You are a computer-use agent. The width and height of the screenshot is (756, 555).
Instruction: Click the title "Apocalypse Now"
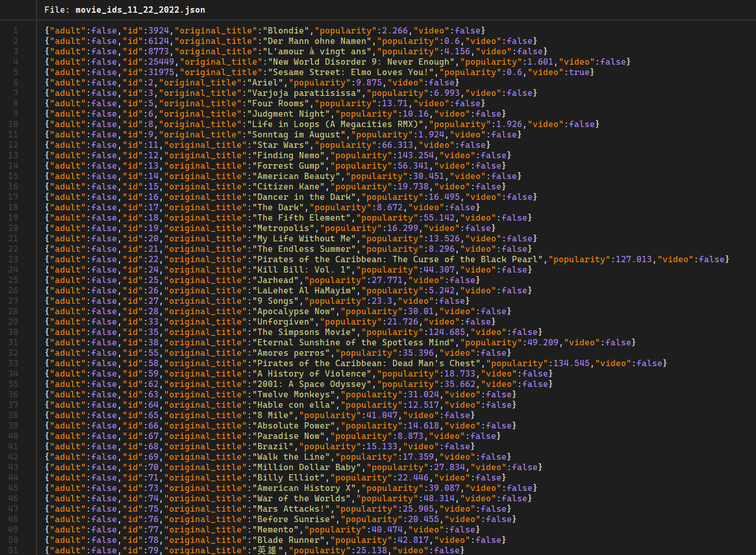point(294,311)
